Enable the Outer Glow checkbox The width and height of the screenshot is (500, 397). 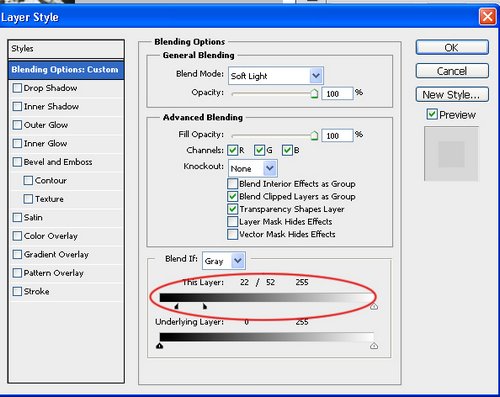[17, 125]
